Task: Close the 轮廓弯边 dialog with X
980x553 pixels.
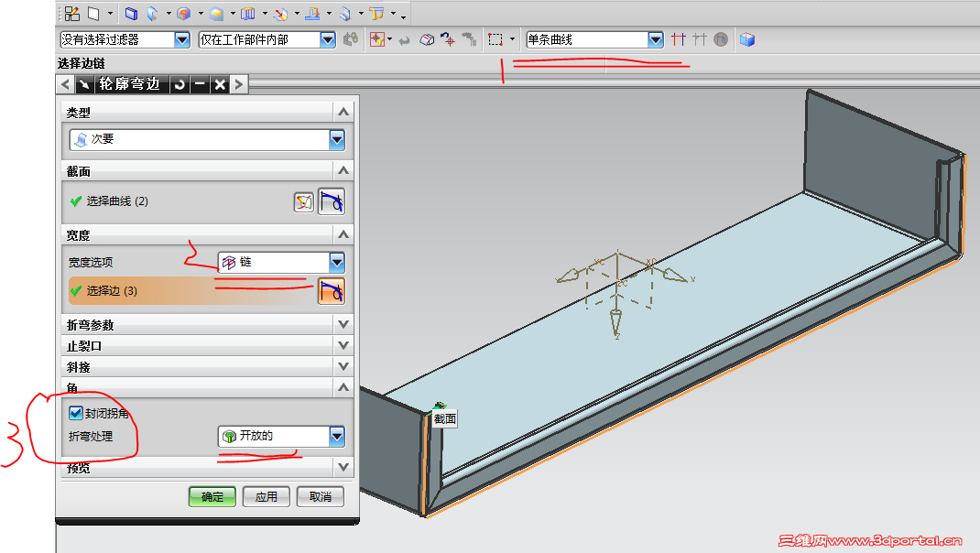Action: [x=220, y=84]
